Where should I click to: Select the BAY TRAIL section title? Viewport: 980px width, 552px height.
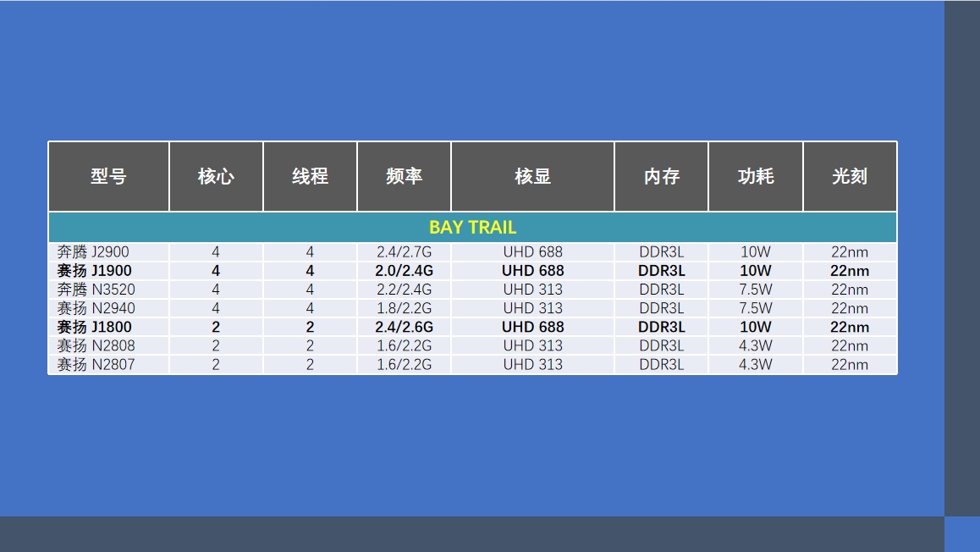pyautogui.click(x=472, y=228)
